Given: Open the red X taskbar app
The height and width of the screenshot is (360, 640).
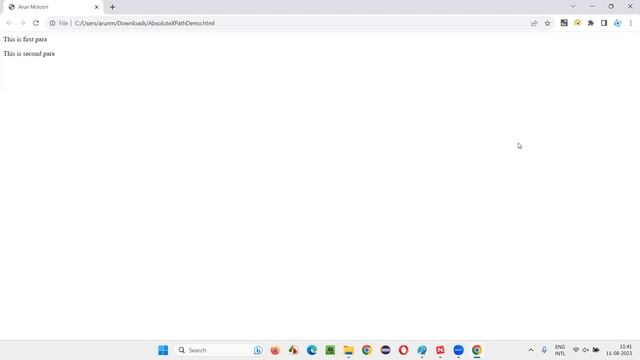Looking at the screenshot, I should (x=440, y=350).
